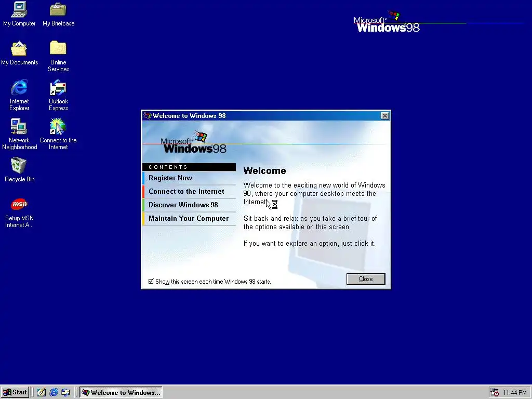Open the My Computer desktop icon
The height and width of the screenshot is (399, 532).
click(19, 14)
